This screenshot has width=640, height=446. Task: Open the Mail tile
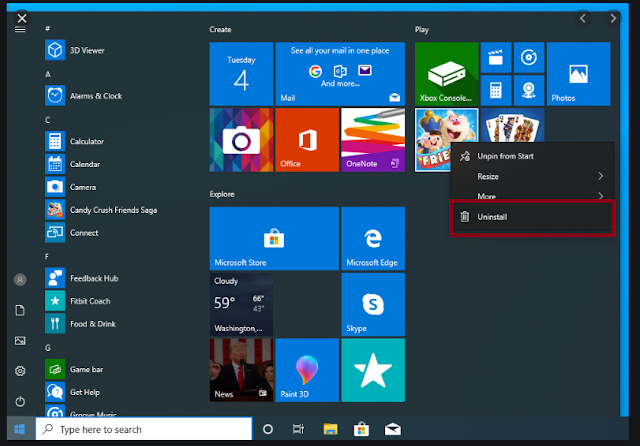(x=340, y=74)
